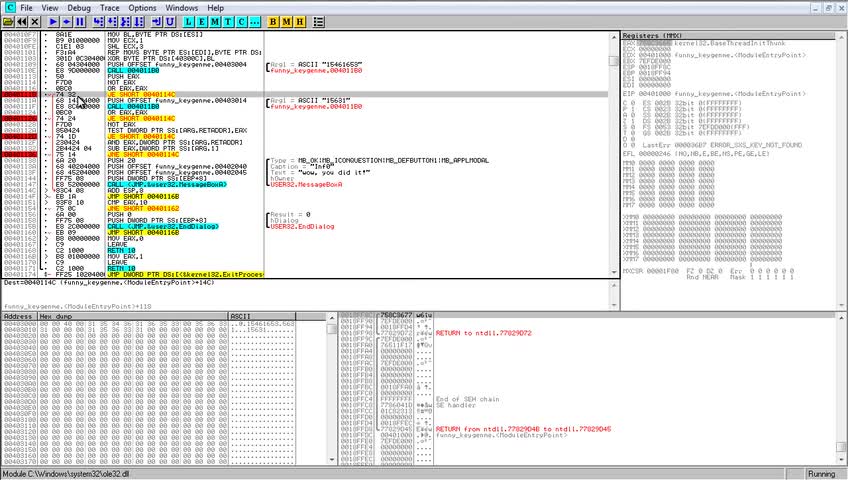Click the disassembly pane scrollbar thumb
848x480 pixels.
(614, 61)
